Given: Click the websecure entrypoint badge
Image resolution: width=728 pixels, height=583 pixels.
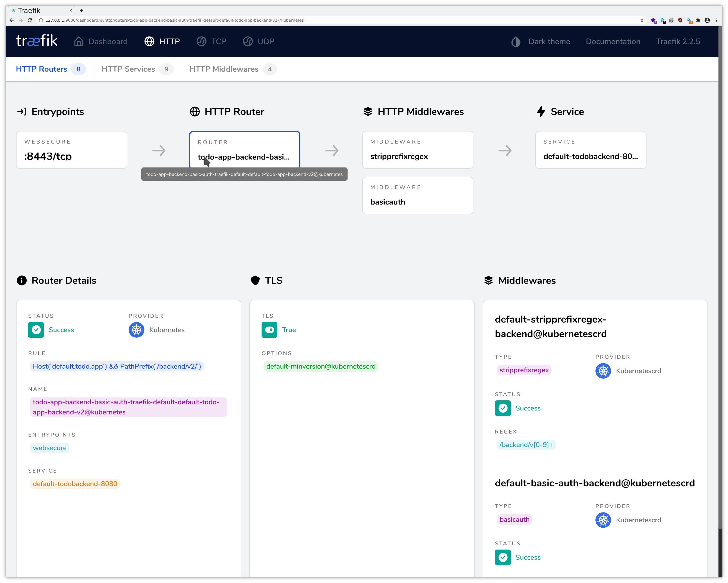Looking at the screenshot, I should (50, 448).
